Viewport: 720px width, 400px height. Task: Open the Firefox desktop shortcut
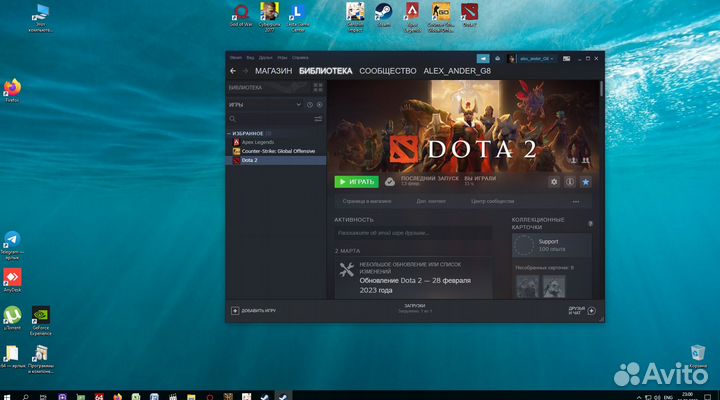tap(12, 90)
